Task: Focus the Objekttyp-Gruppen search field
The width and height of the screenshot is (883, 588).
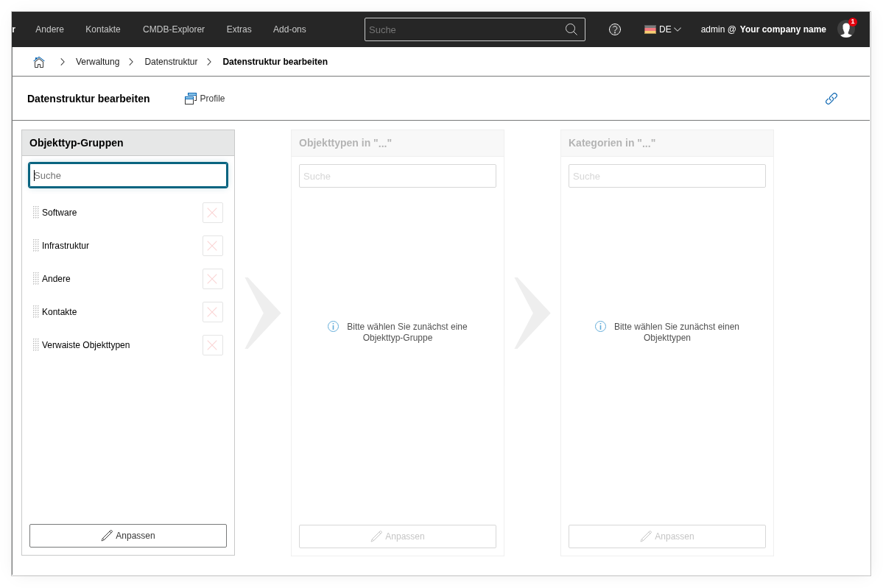Action: click(x=128, y=175)
